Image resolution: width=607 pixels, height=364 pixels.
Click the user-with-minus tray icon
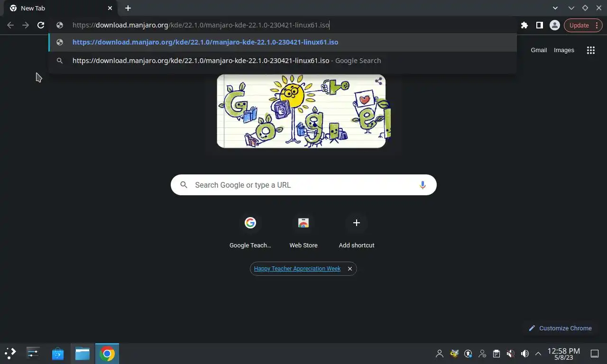[x=482, y=354]
